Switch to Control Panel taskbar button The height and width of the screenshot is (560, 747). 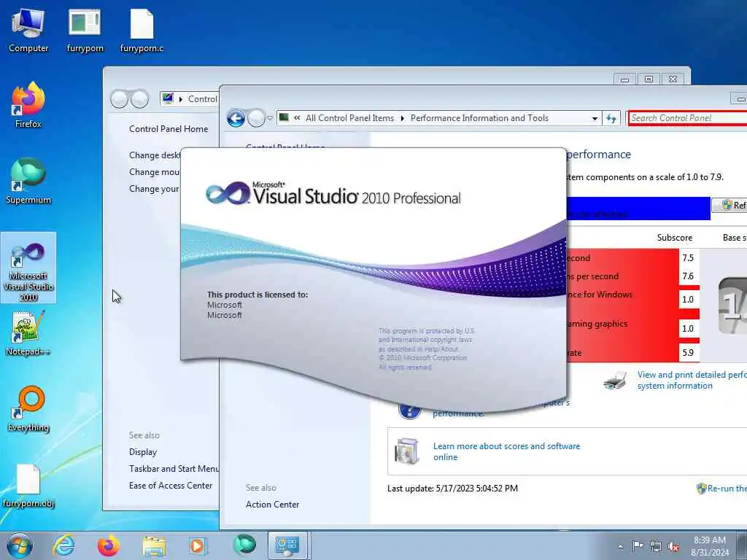point(287,545)
